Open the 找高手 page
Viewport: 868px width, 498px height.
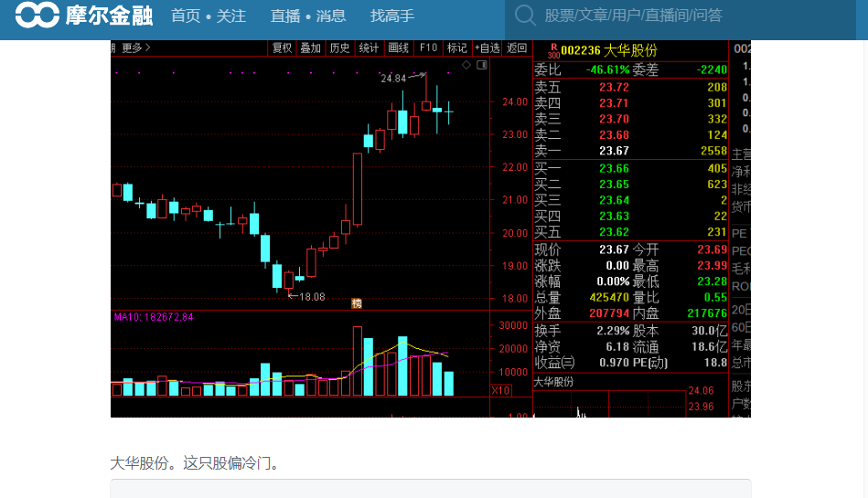[x=392, y=16]
